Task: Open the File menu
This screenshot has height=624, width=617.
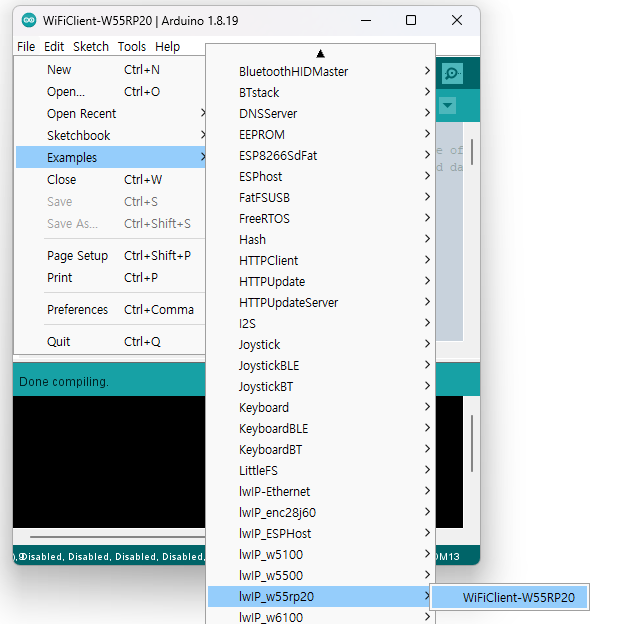Action: (x=26, y=47)
